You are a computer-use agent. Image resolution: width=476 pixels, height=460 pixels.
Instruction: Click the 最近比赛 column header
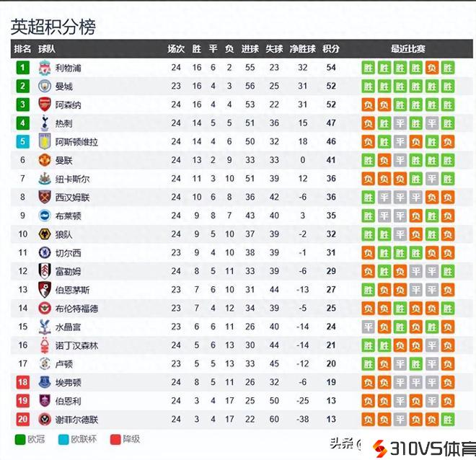(x=408, y=49)
